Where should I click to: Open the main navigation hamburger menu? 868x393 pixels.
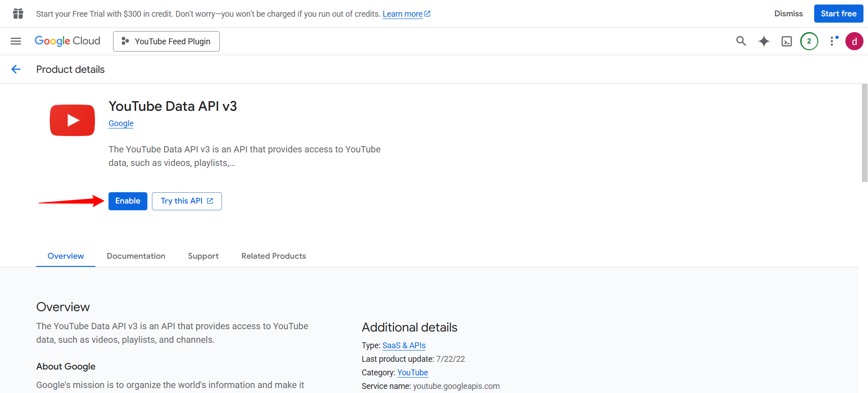[16, 41]
